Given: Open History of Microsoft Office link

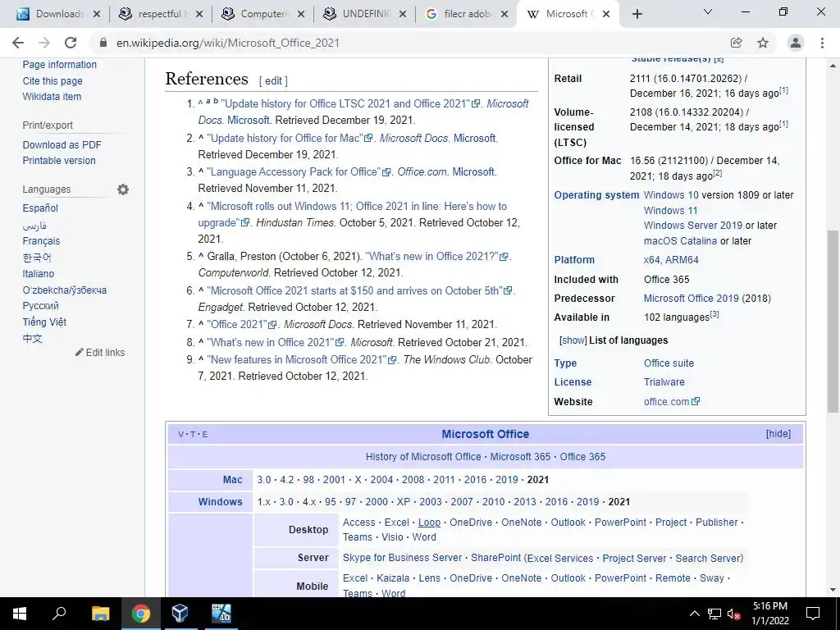Looking at the screenshot, I should [x=423, y=456].
